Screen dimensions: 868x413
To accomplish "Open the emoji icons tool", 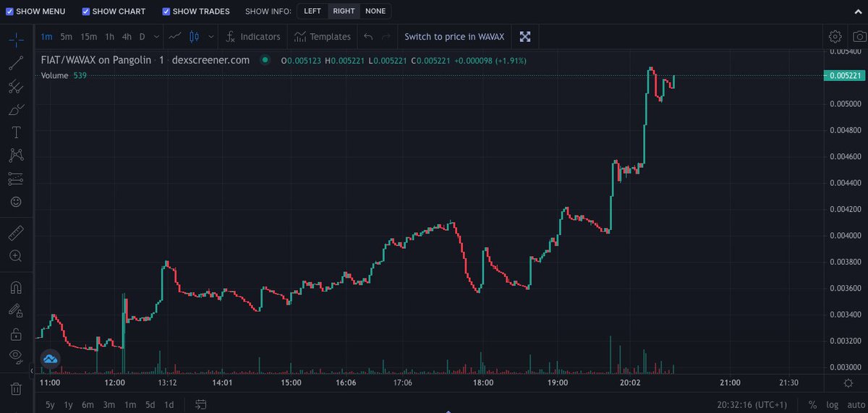I will tap(16, 201).
